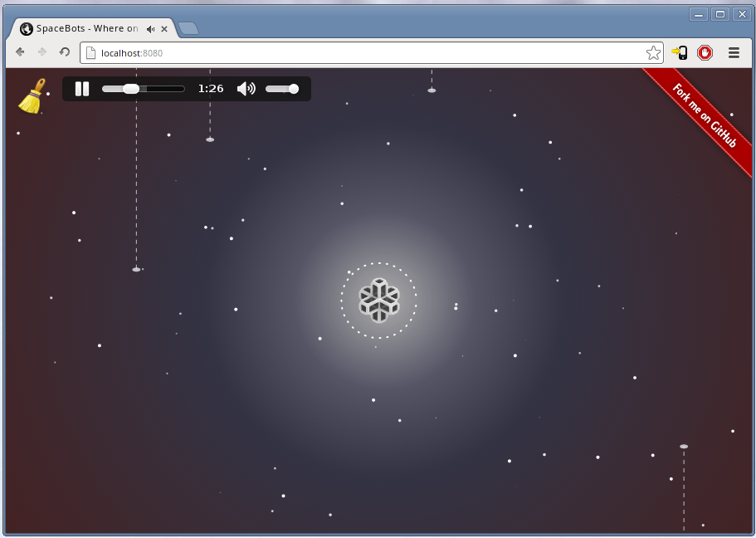Screen dimensions: 756x538
Task: Close the SpaceBots tab
Action: pyautogui.click(x=164, y=29)
